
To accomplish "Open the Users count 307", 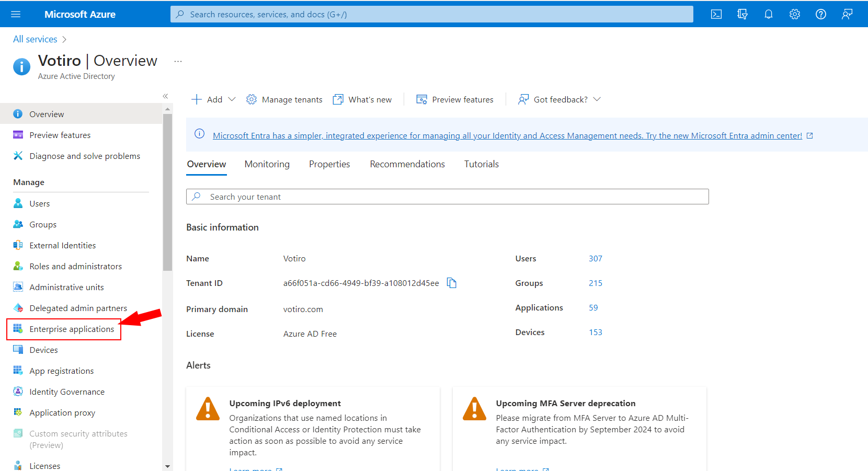I will click(x=596, y=258).
